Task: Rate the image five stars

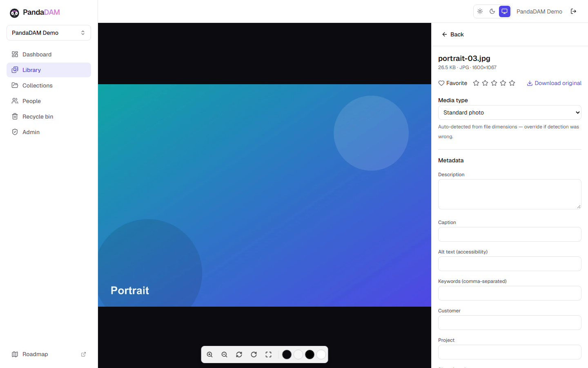Action: click(512, 83)
